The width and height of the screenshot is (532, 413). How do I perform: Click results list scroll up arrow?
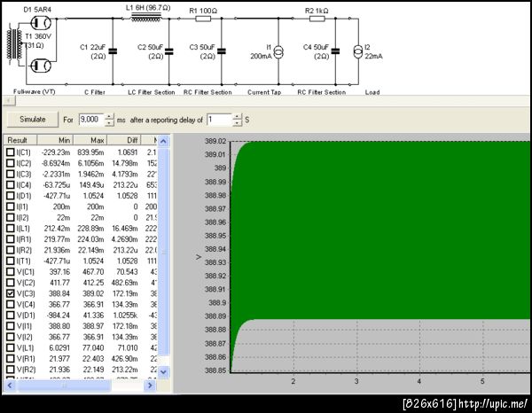pos(163,141)
